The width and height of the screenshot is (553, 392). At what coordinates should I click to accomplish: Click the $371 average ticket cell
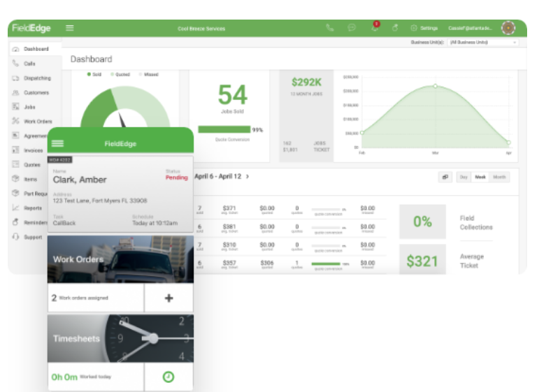click(229, 210)
